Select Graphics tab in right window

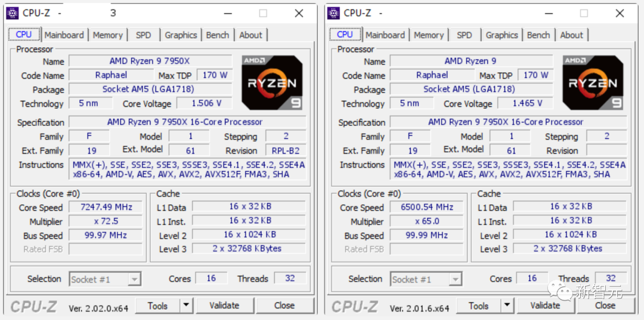click(x=502, y=35)
